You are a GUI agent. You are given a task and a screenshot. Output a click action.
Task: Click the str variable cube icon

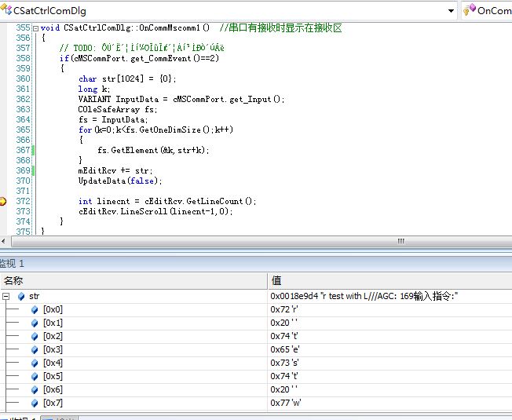point(21,296)
